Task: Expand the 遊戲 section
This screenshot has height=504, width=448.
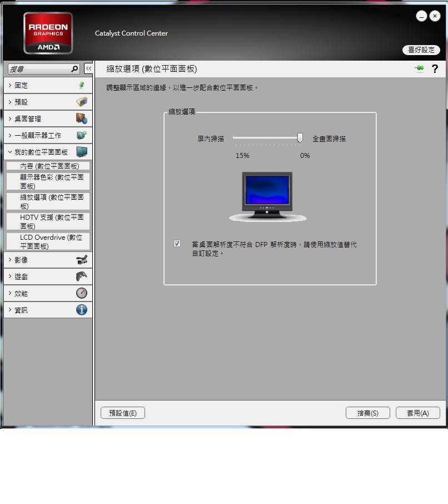Action: click(10, 276)
